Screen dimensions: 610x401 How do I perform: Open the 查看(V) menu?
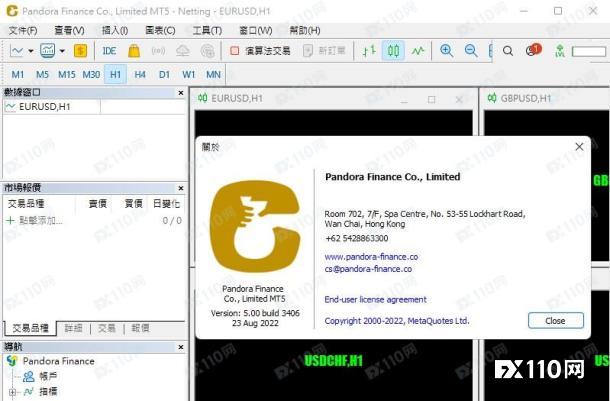click(69, 30)
